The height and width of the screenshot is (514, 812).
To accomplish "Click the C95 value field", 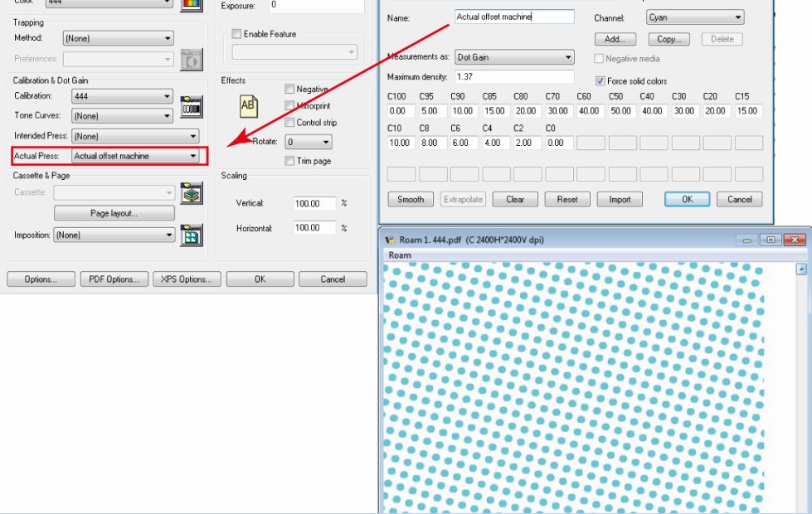I will coord(433,111).
